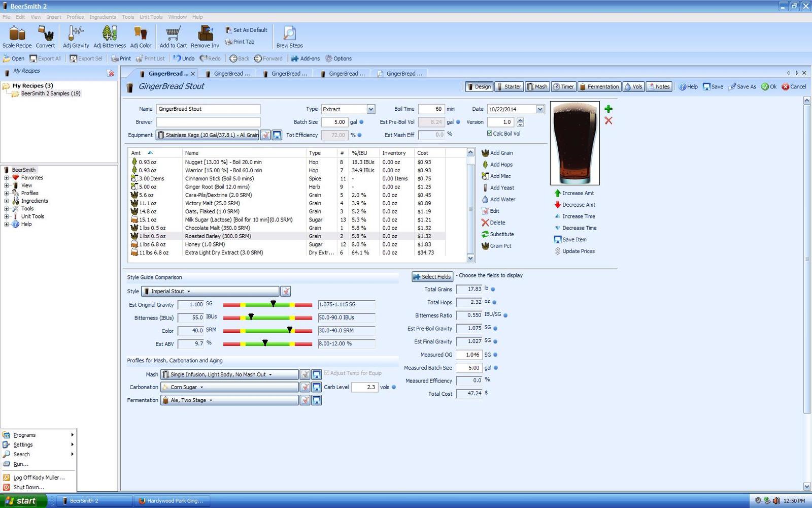
Task: Open the Mash profile dropdown
Action: [229, 374]
